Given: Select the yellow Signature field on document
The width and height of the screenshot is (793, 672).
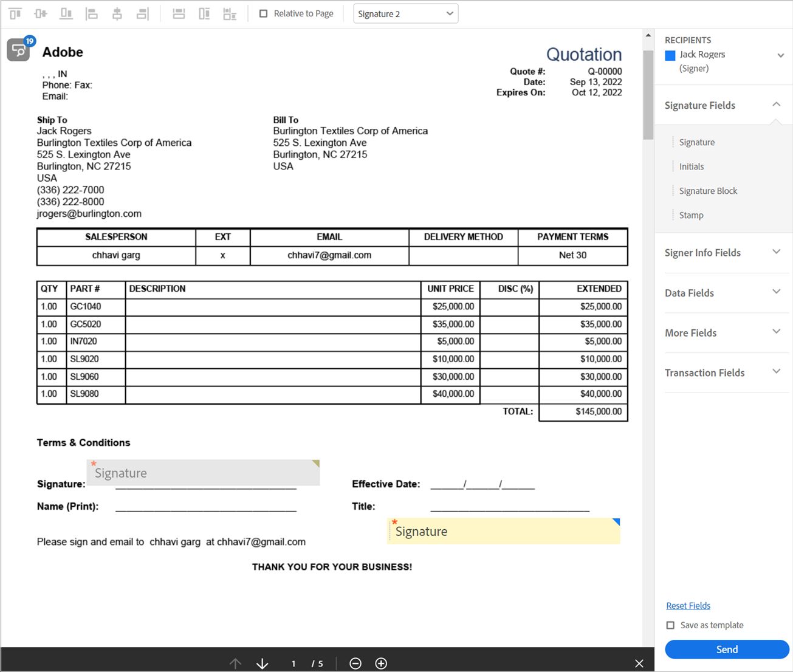Looking at the screenshot, I should click(x=504, y=531).
